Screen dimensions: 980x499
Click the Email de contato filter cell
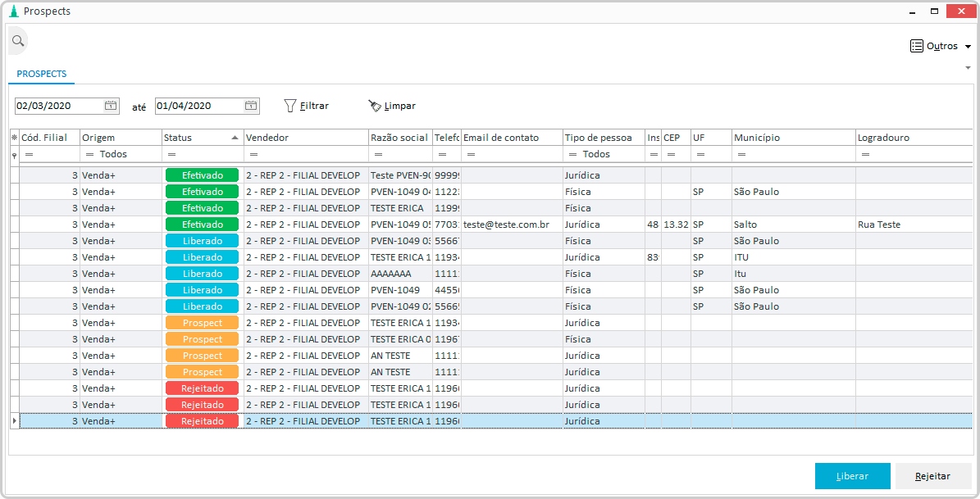tap(512, 154)
